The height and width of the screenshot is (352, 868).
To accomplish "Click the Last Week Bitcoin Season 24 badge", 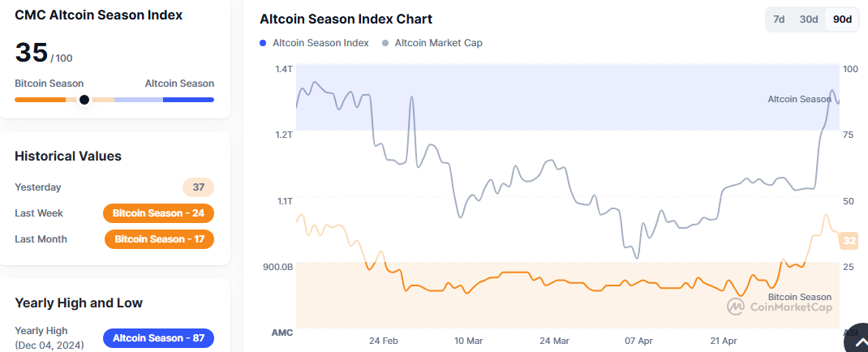I will [x=158, y=213].
